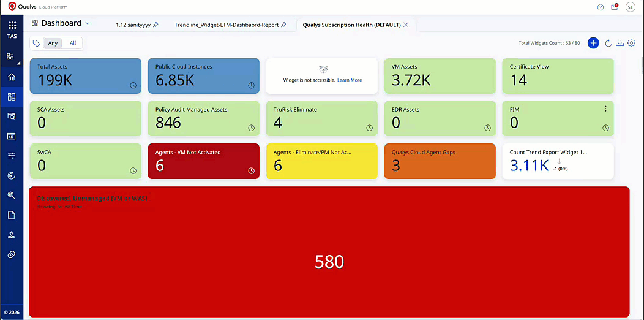644x320 pixels.
Task: Open the app picker grid icon above TAS
Action: click(12, 25)
